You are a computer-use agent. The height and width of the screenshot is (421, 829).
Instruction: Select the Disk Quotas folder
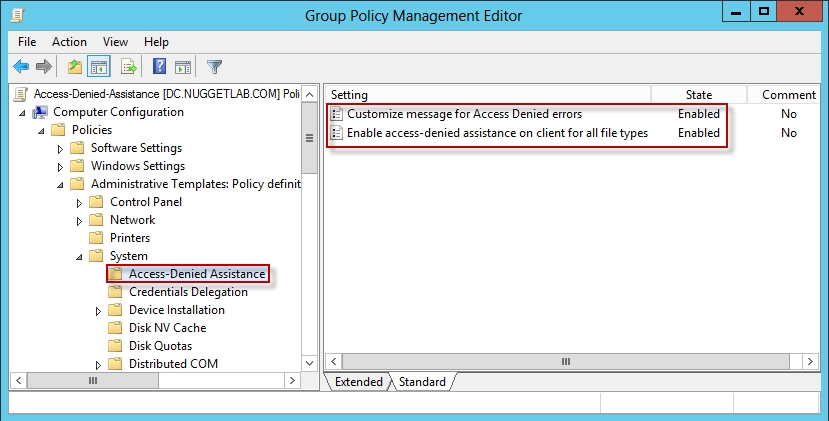(160, 346)
